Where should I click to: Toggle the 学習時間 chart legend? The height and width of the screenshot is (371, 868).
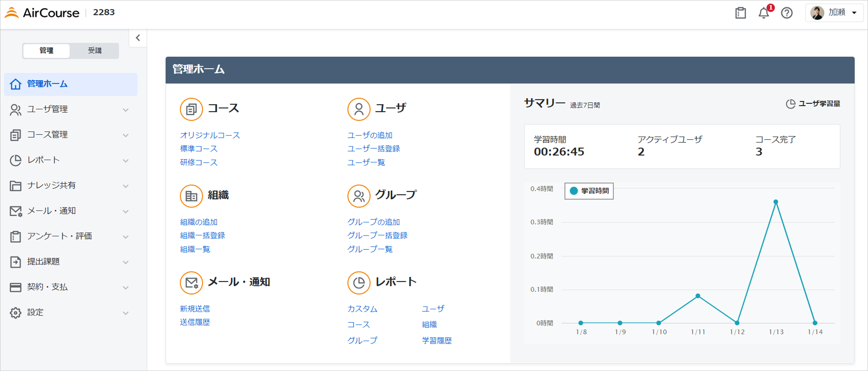coord(589,191)
